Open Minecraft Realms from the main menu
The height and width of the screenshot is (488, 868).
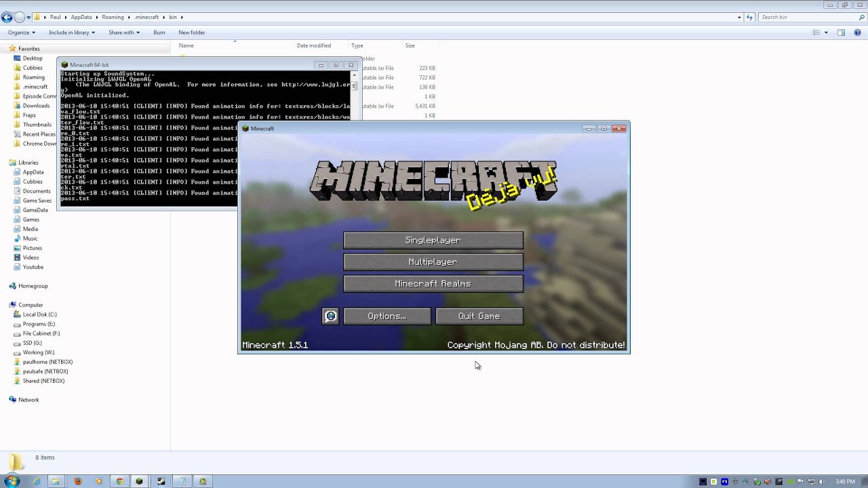(433, 283)
